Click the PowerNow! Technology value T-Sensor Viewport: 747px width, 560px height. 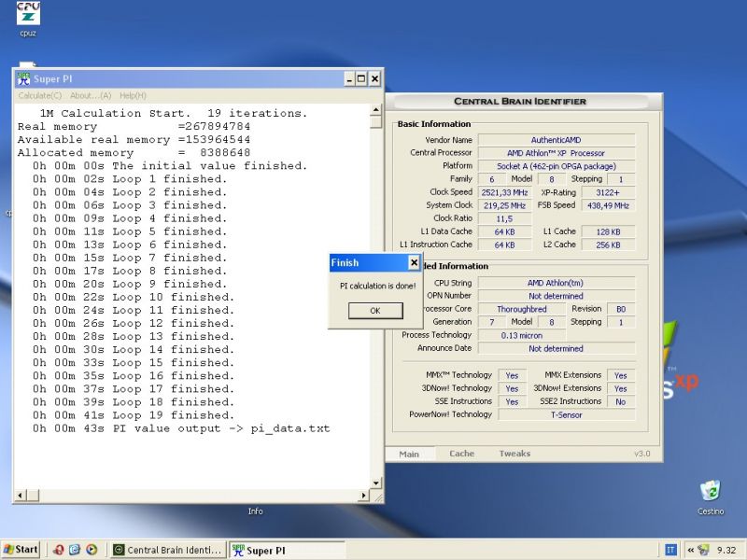pyautogui.click(x=567, y=414)
